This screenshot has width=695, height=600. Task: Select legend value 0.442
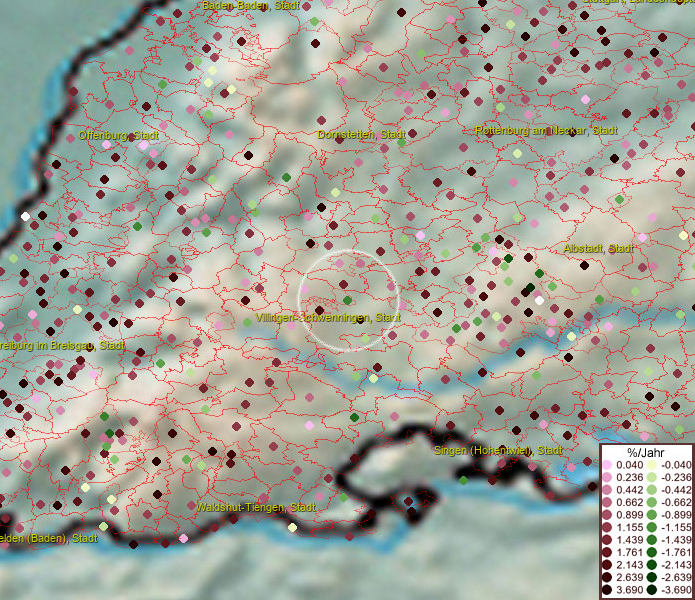click(629, 490)
